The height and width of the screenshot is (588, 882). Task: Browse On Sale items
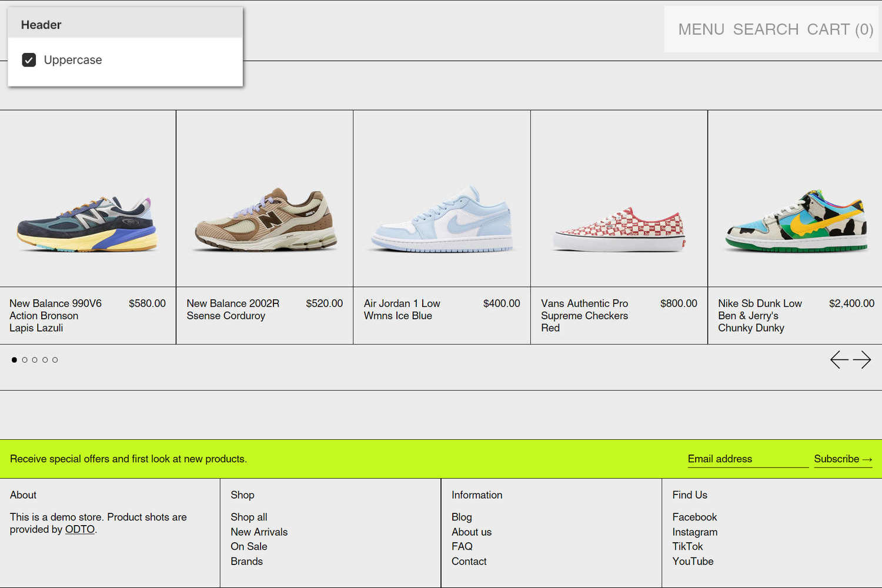coord(249,546)
